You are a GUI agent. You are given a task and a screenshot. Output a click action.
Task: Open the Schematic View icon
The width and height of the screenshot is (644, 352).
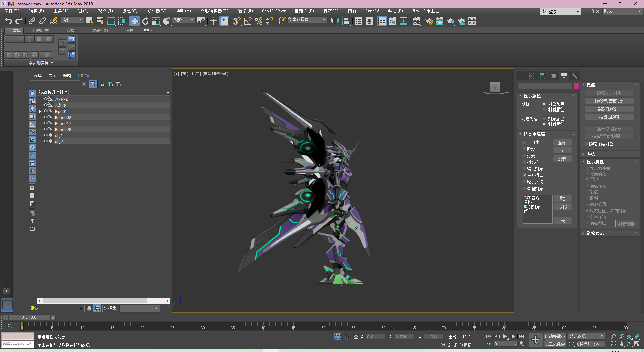[404, 21]
